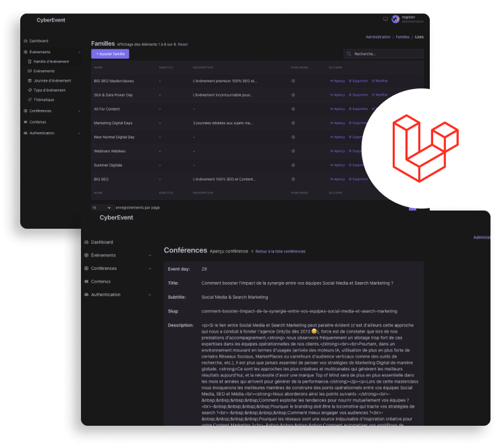Select the 'Marketing Digital Days' name cell
This screenshot has height=446, width=504.
113,123
